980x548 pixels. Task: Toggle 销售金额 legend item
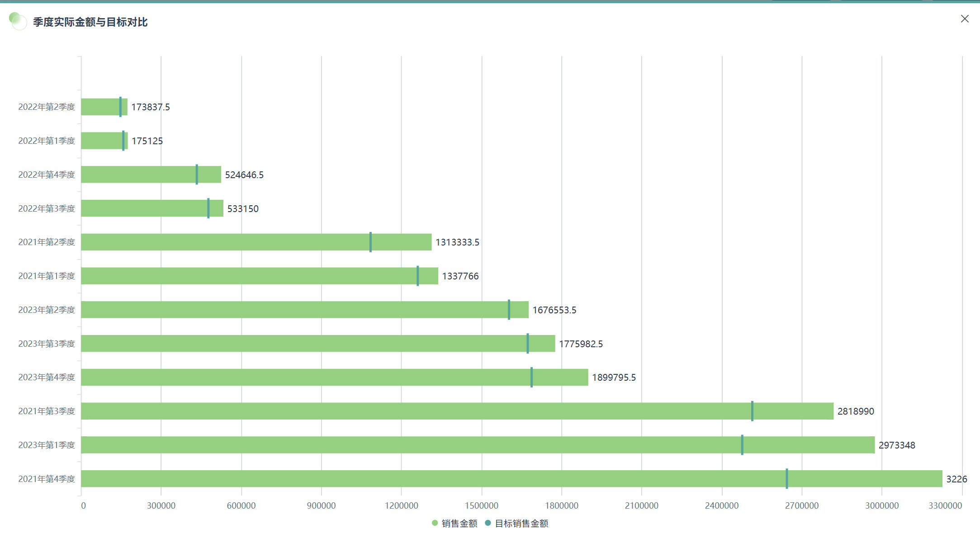(x=459, y=523)
